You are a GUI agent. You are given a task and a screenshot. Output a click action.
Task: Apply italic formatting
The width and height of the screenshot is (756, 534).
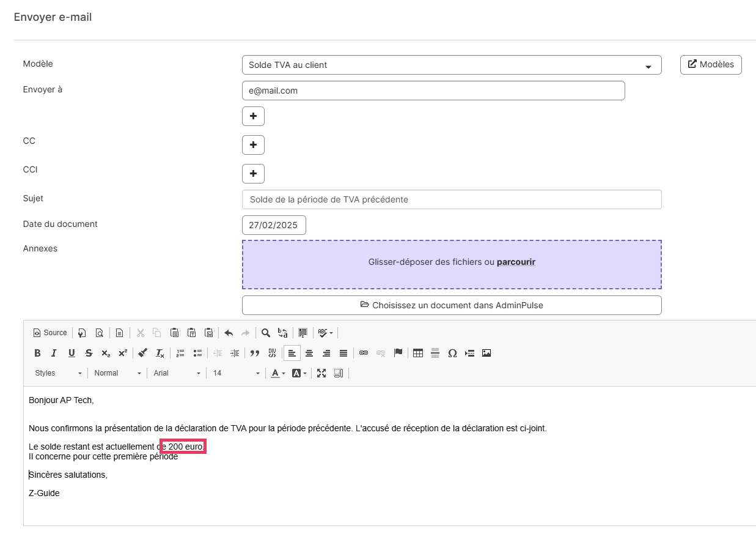54,353
